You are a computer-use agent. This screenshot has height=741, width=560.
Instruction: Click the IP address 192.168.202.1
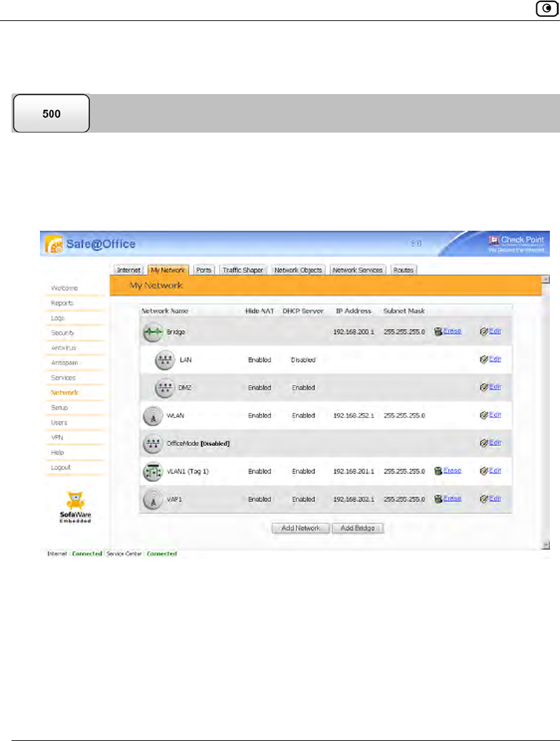354,499
